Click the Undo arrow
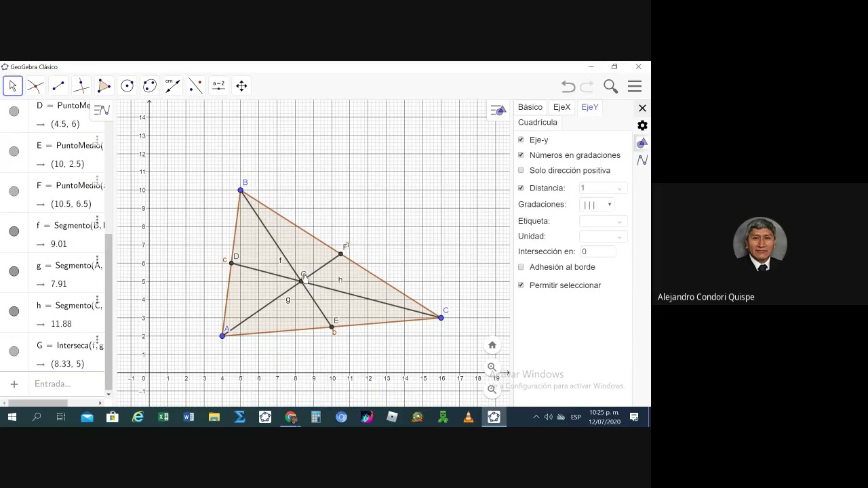This screenshot has width=868, height=488. (568, 86)
